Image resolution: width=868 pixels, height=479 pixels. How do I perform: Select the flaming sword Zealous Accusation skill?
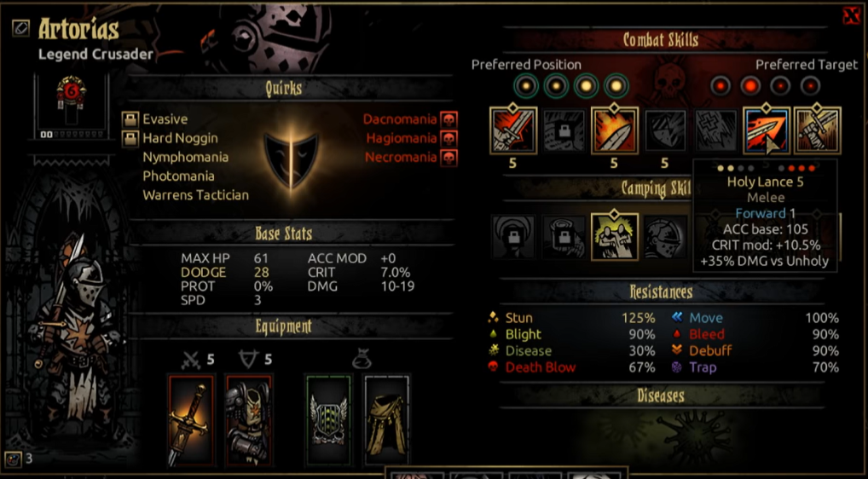coord(614,131)
